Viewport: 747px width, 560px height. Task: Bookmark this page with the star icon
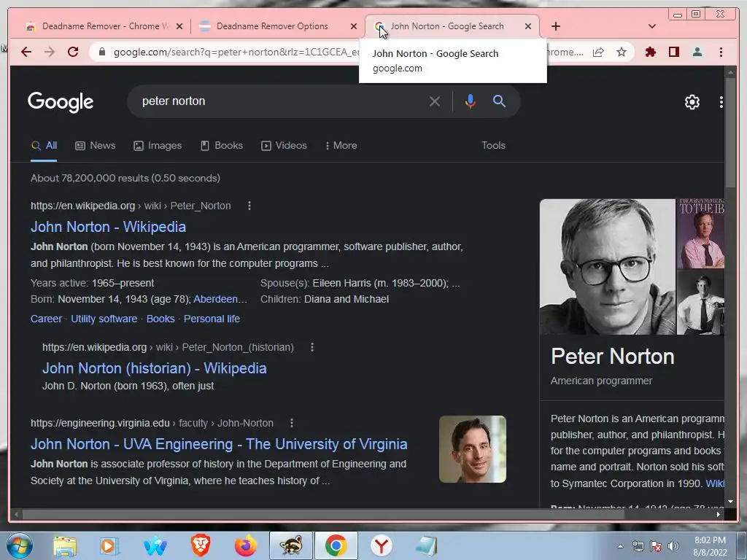tap(622, 52)
